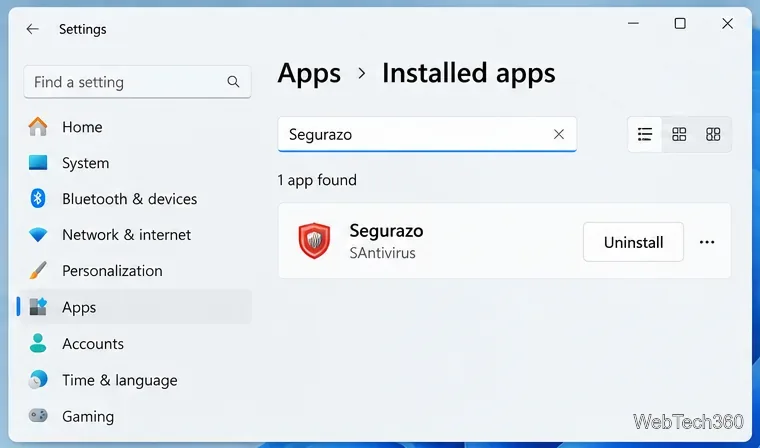The height and width of the screenshot is (448, 760).
Task: Click the Gaming controller icon
Action: point(38,416)
